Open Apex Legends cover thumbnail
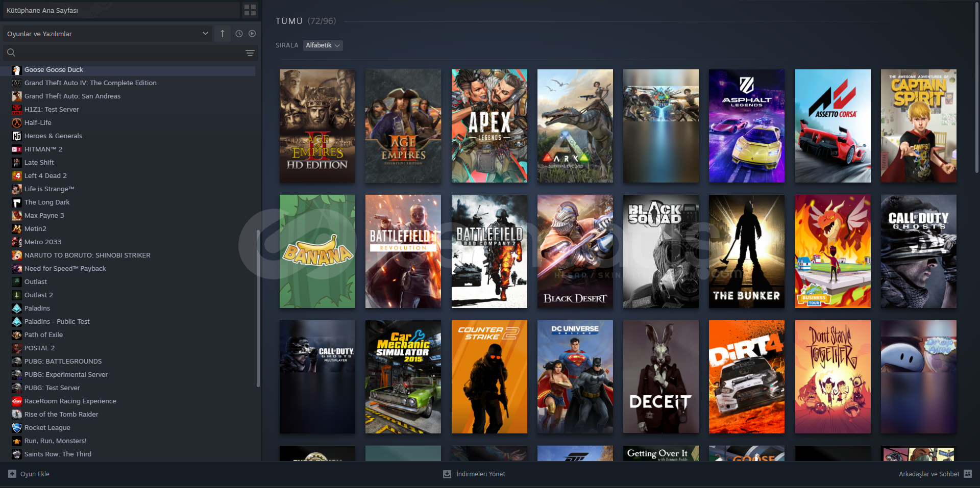 [489, 126]
